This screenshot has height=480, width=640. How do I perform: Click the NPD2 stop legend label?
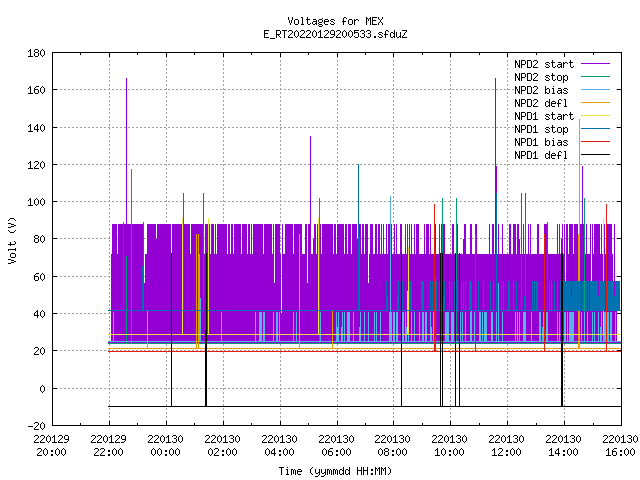click(x=541, y=77)
